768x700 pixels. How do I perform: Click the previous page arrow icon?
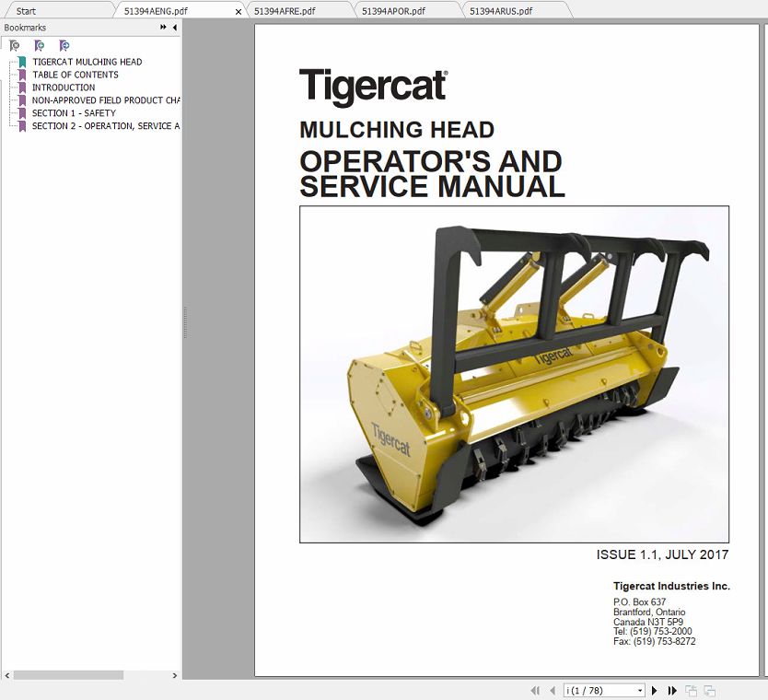tap(550, 690)
